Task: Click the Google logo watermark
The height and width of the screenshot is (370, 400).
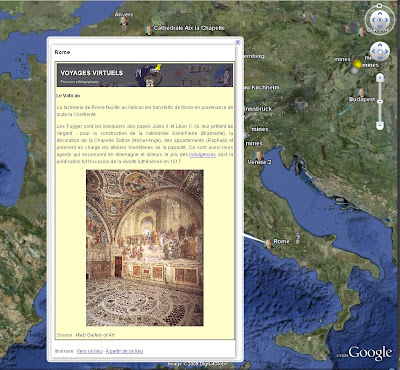Action: (370, 353)
